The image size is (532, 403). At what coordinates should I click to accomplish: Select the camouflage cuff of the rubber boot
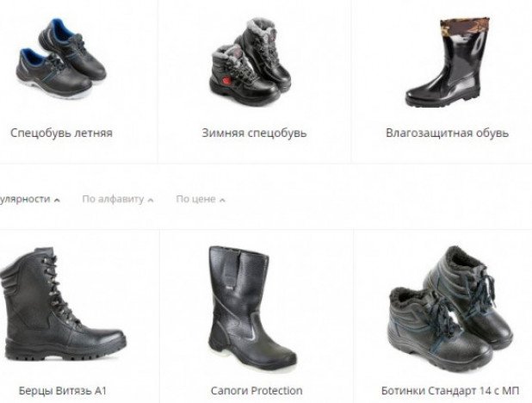(x=465, y=25)
